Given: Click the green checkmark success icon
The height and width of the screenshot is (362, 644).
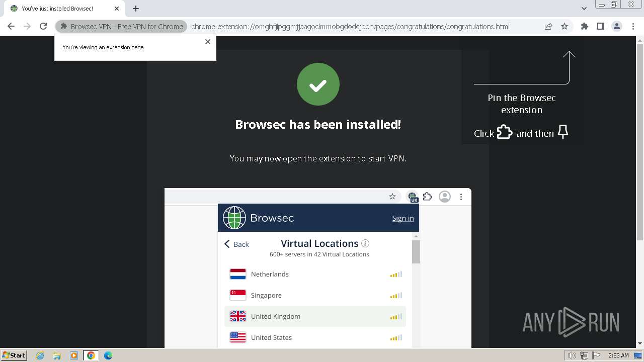Looking at the screenshot, I should [318, 84].
